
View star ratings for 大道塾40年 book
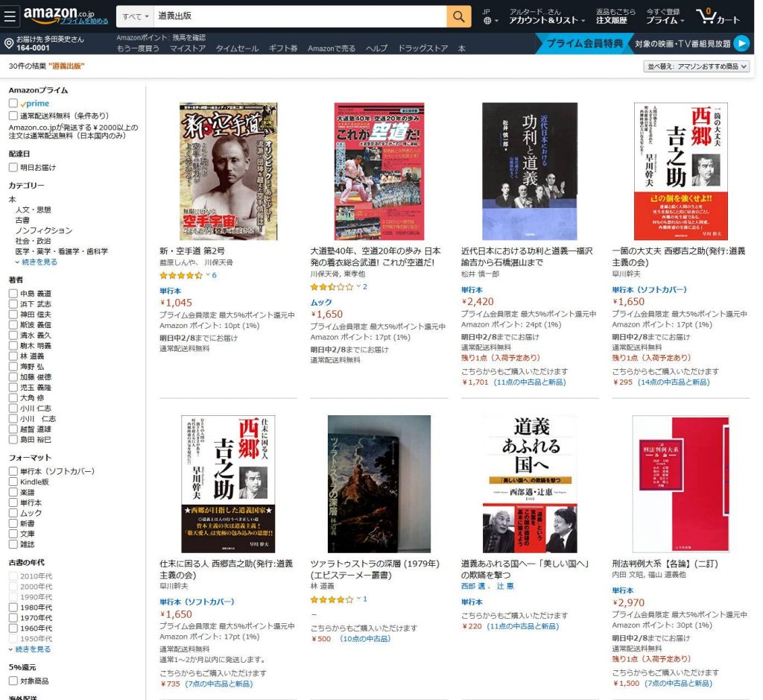[x=332, y=287]
